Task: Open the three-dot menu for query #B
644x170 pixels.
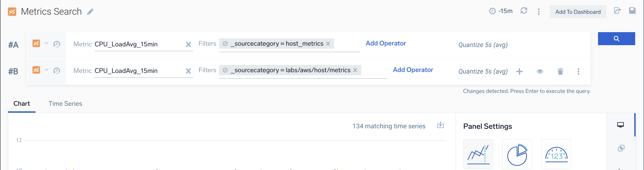Action: coord(578,71)
